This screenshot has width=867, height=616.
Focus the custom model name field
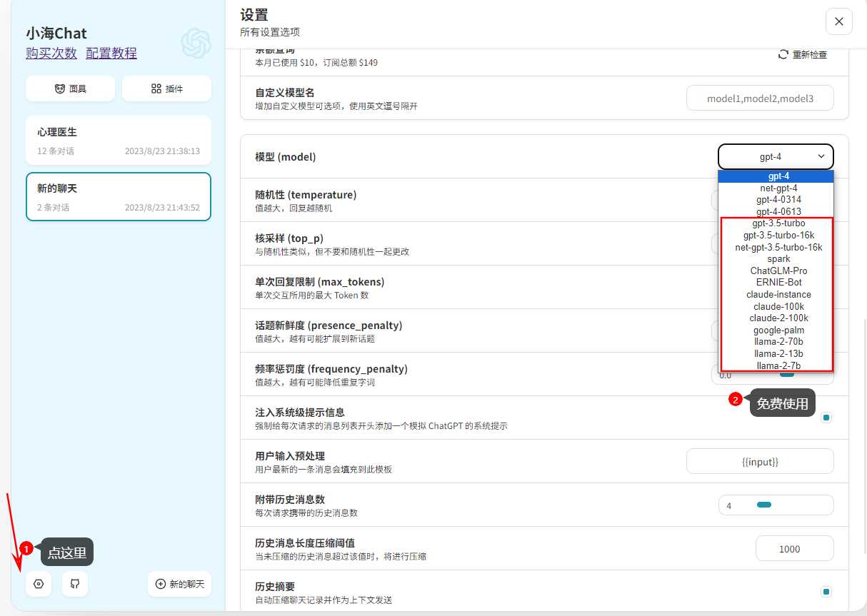point(760,99)
